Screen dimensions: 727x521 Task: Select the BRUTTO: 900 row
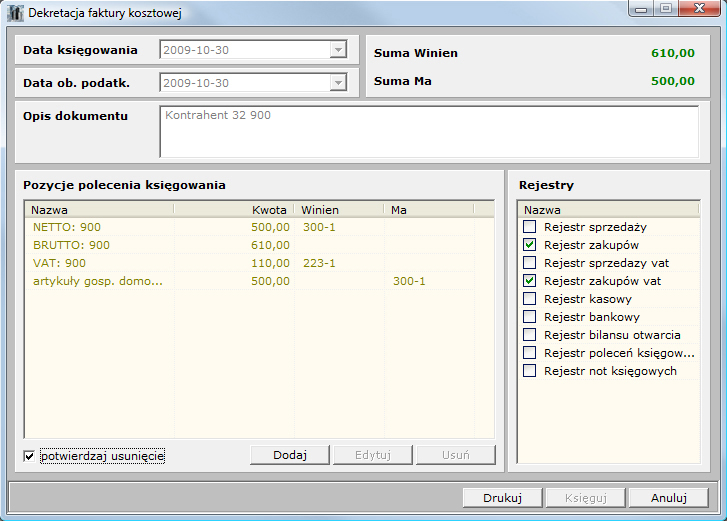pyautogui.click(x=250, y=245)
